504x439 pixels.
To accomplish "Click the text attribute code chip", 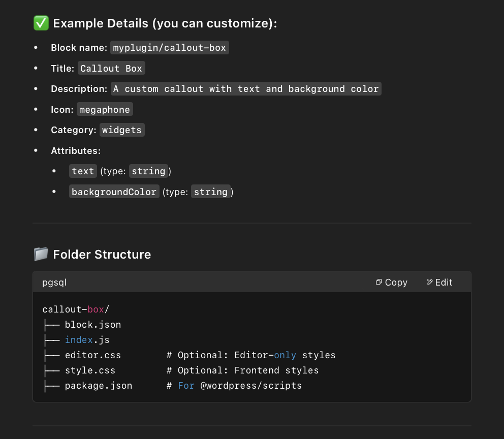I will click(83, 171).
